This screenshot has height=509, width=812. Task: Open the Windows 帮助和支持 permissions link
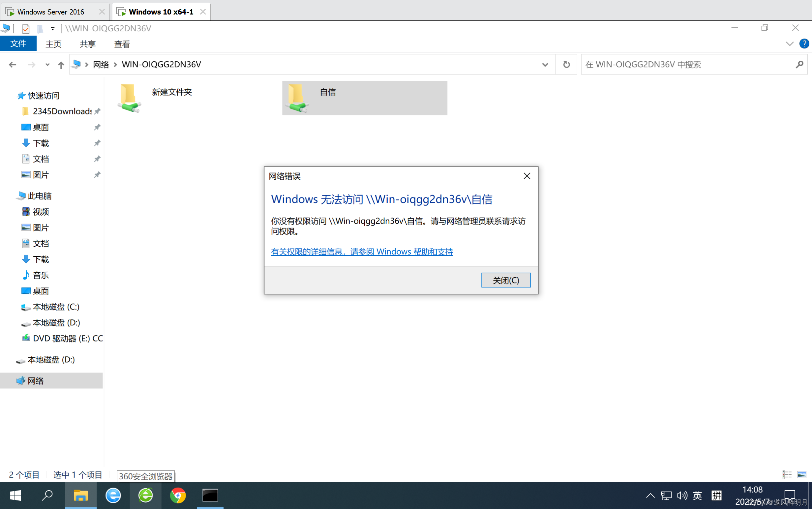point(362,252)
